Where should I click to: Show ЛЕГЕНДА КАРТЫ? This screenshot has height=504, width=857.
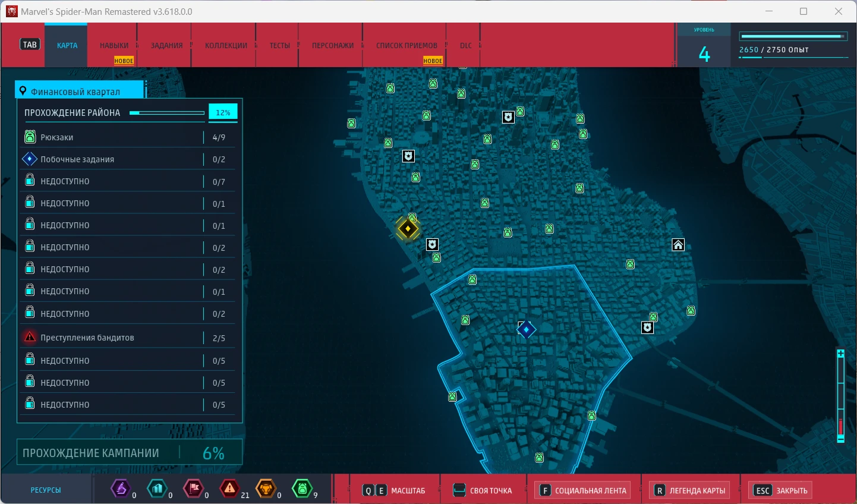click(690, 490)
